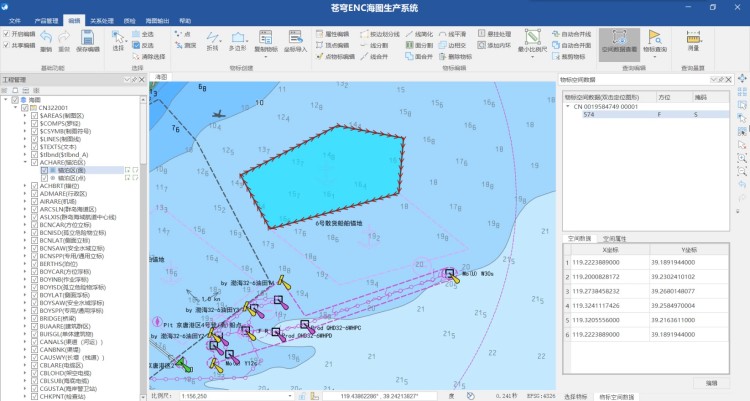The height and width of the screenshot is (401, 750).
Task: Click the 保存编辑 save icon
Action: coord(86,37)
